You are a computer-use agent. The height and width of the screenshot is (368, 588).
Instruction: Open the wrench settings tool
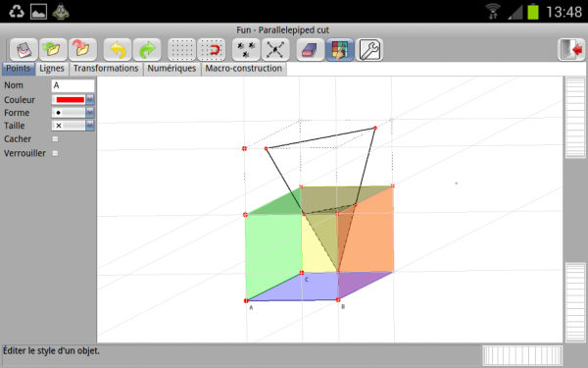click(369, 49)
